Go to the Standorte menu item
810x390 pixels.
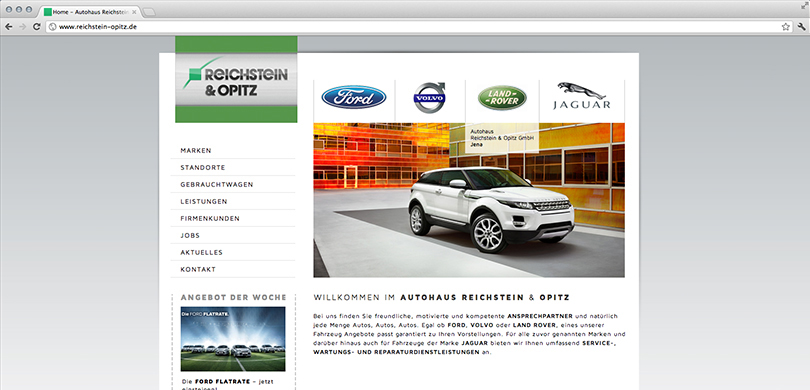click(x=232, y=167)
